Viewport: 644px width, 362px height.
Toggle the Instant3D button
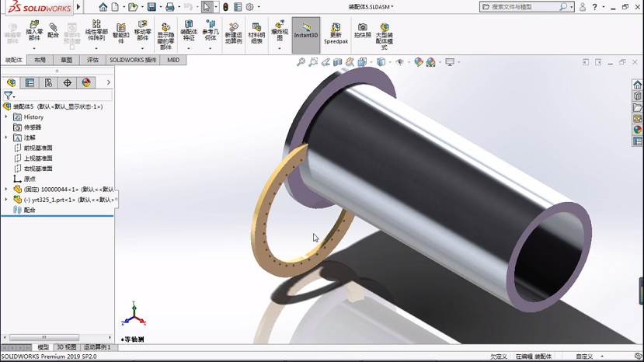pyautogui.click(x=306, y=31)
